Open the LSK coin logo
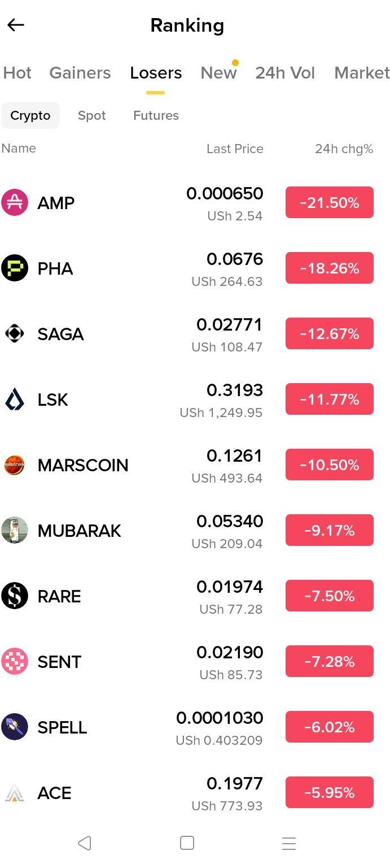 coord(15,399)
